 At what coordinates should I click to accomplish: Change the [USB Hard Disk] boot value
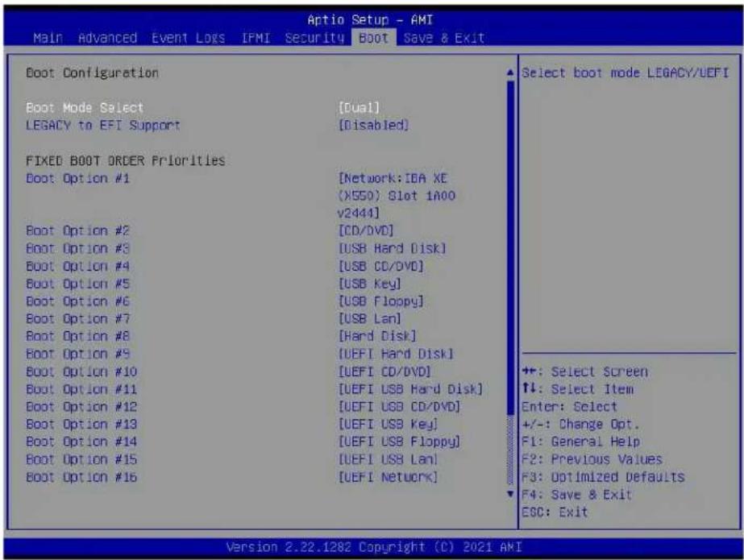[x=392, y=248]
